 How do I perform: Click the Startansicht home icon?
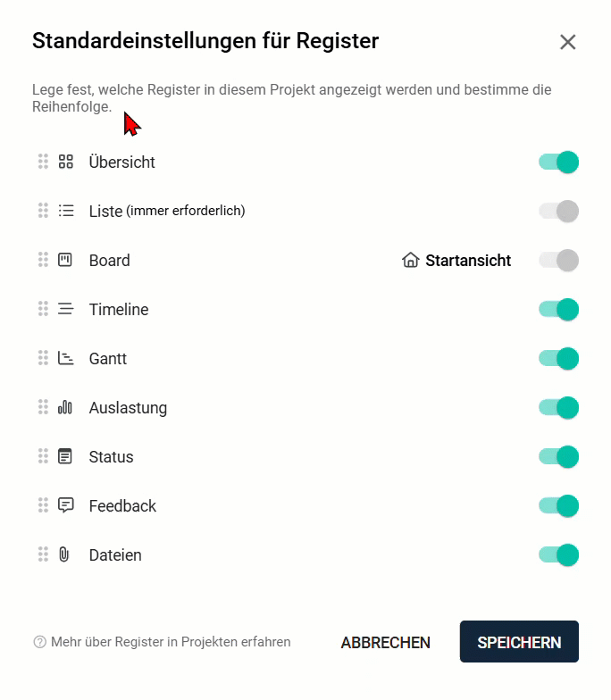[x=411, y=260]
